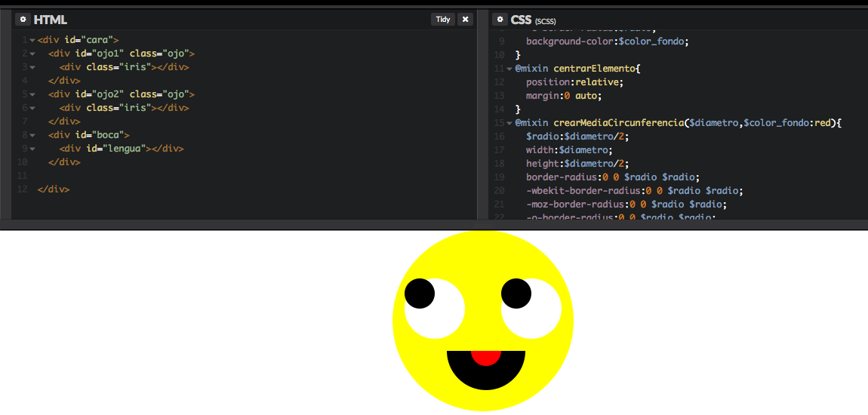This screenshot has height=415, width=868.
Task: Close the HTML editor panel with X
Action: pyautogui.click(x=465, y=20)
